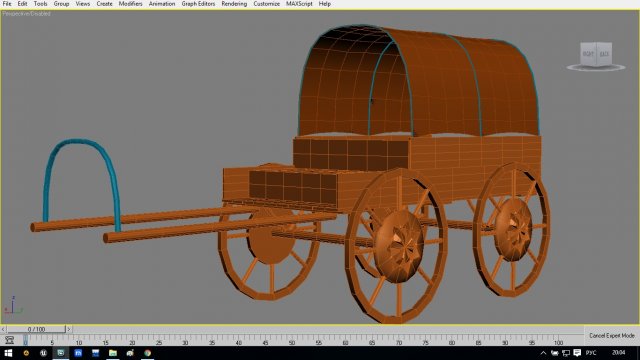Click the ViewCube in the viewport corner
This screenshot has width=640, height=360.
(596, 55)
